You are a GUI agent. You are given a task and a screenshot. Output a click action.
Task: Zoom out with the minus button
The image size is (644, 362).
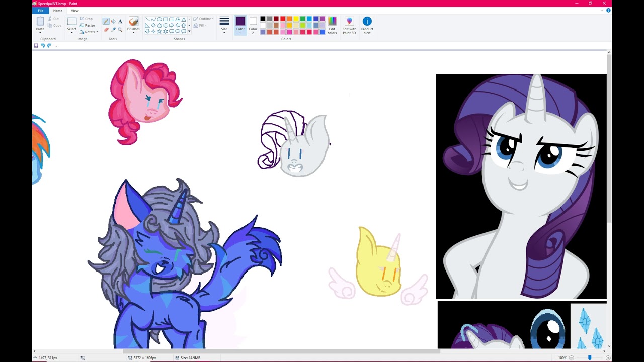point(571,358)
